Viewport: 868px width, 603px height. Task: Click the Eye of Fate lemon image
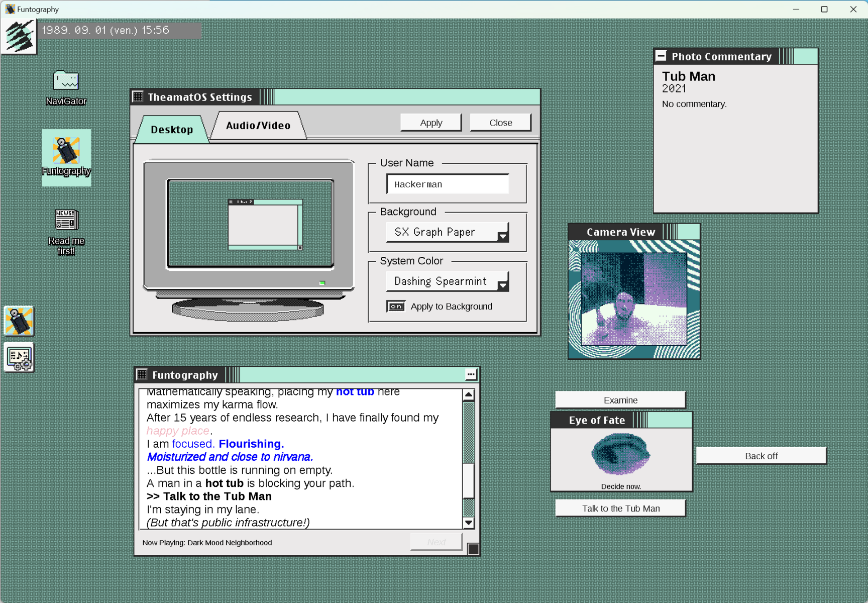620,455
